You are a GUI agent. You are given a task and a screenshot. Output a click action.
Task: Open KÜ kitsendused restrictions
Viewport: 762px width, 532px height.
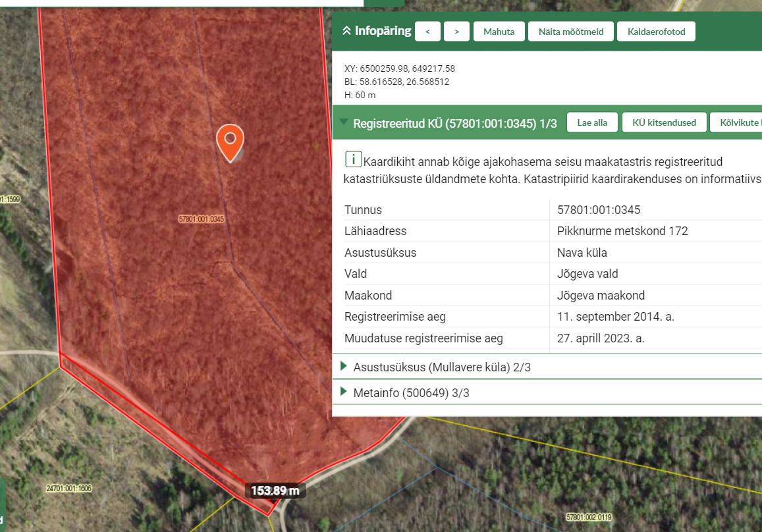[x=664, y=122]
